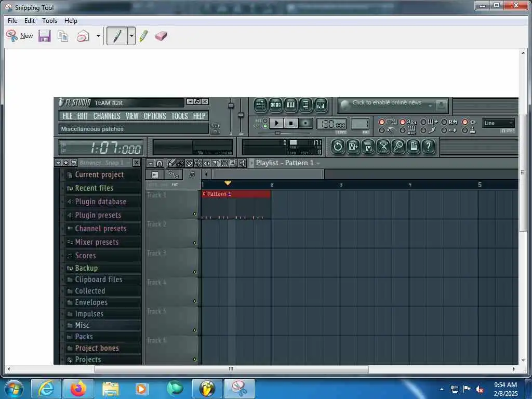Select SONG mode radio light
This screenshot has height=399, width=532.
pos(265,126)
